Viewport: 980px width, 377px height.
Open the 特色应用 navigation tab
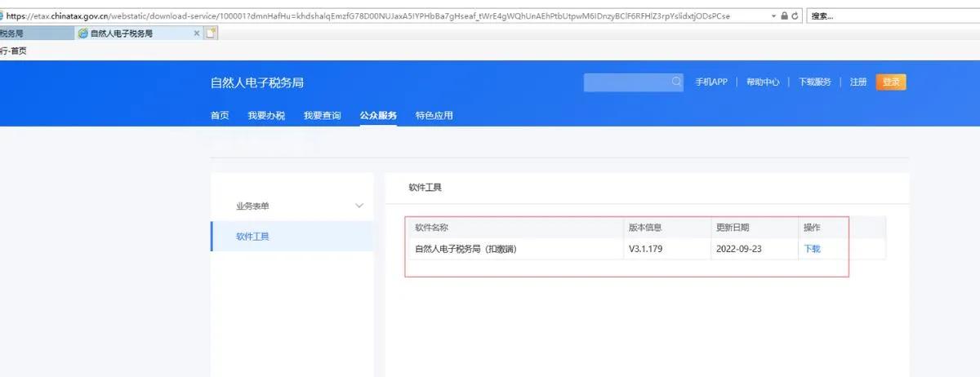point(434,116)
